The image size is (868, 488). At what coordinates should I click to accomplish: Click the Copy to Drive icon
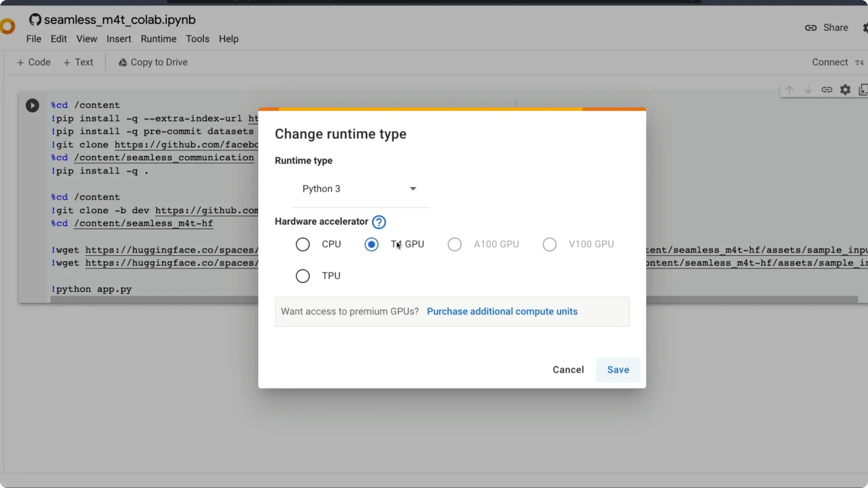point(122,62)
